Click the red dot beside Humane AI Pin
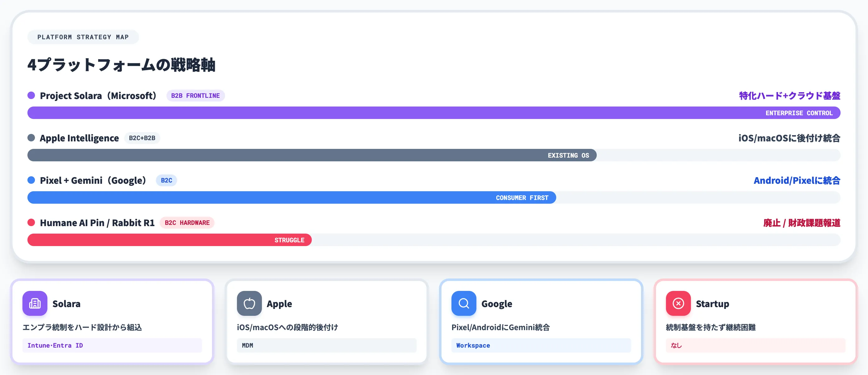Viewport: 868px width, 375px height. click(31, 222)
